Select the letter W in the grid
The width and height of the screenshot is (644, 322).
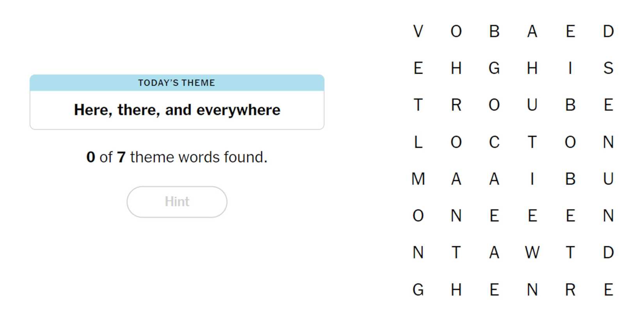pos(532,253)
